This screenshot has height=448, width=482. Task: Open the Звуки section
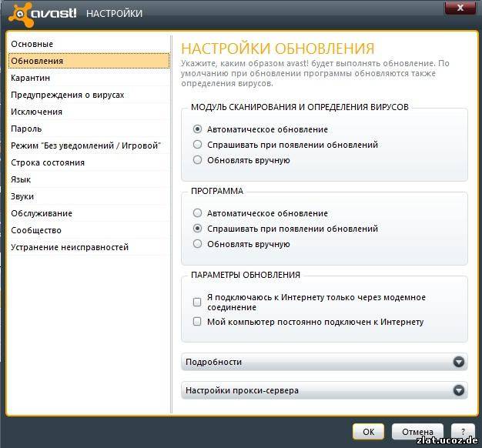click(89, 196)
